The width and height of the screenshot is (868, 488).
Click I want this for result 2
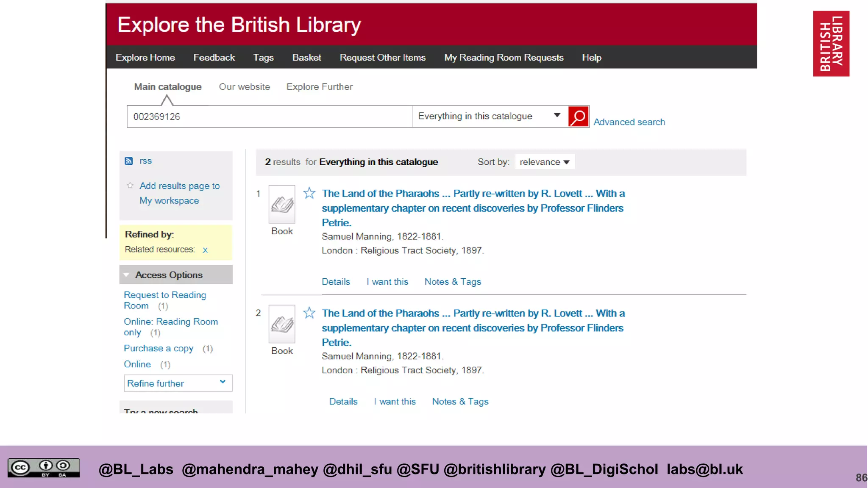pos(395,402)
